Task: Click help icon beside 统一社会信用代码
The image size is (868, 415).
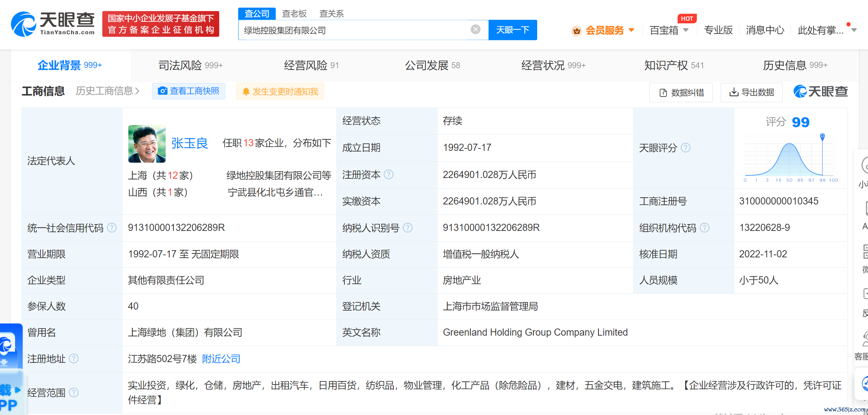Action: (112, 228)
